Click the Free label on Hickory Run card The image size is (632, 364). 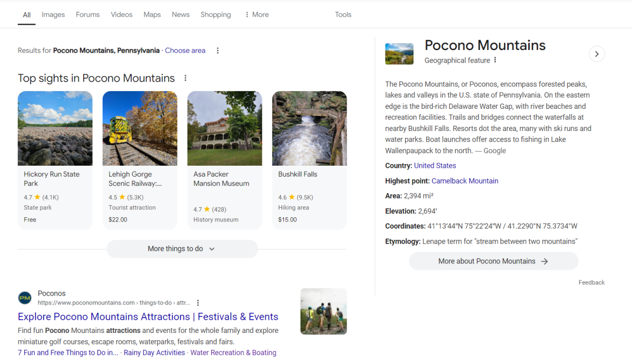click(30, 220)
